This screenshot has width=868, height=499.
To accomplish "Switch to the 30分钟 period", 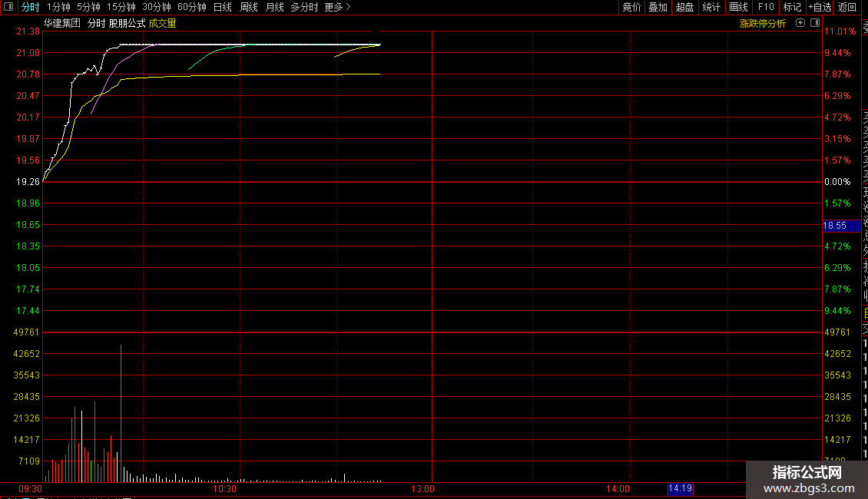I will (x=157, y=7).
